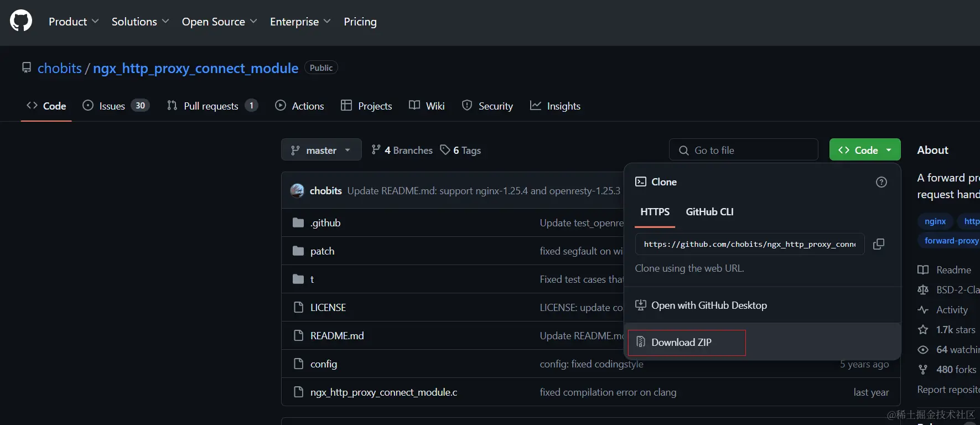View the 480 forks link
Viewport: 980px width, 425px height.
[x=947, y=370]
